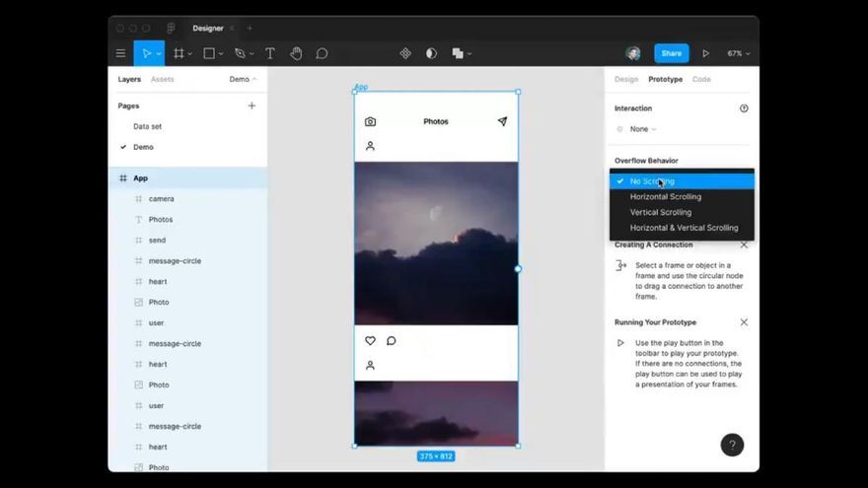Select Horizontal & Vertical Scrolling option
This screenshot has height=488, width=868.
point(684,228)
